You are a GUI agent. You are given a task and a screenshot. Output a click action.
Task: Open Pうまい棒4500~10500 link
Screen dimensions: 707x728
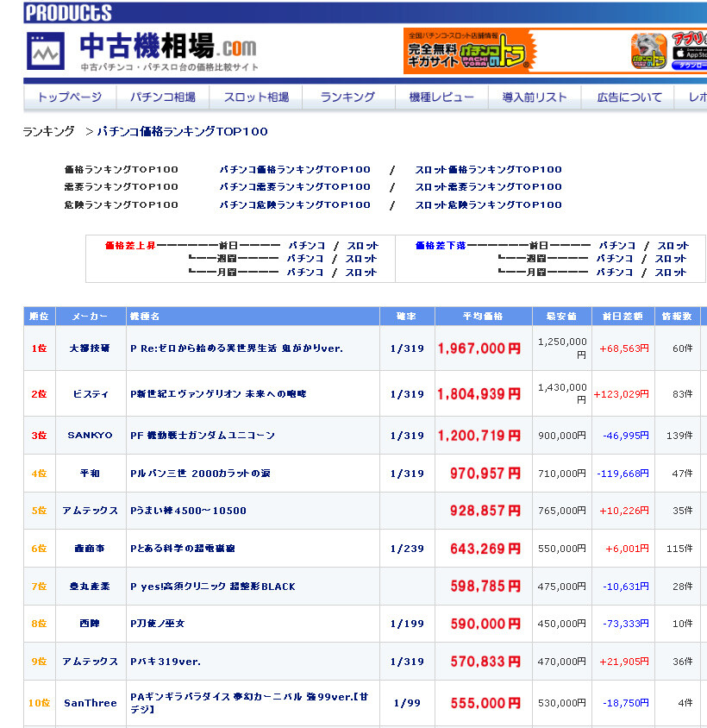click(x=188, y=511)
